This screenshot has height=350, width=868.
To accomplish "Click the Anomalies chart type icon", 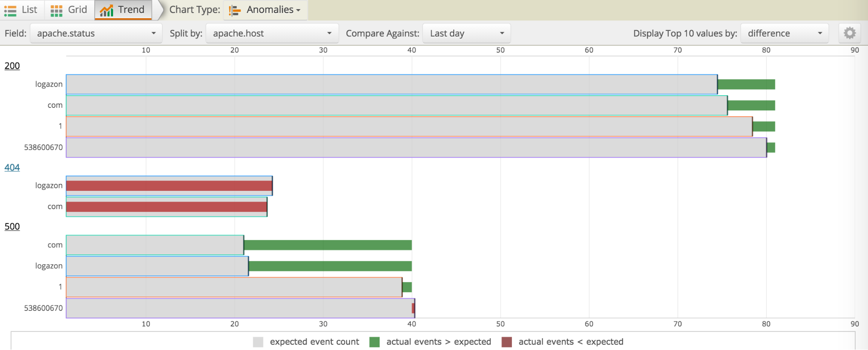I will coord(235,10).
